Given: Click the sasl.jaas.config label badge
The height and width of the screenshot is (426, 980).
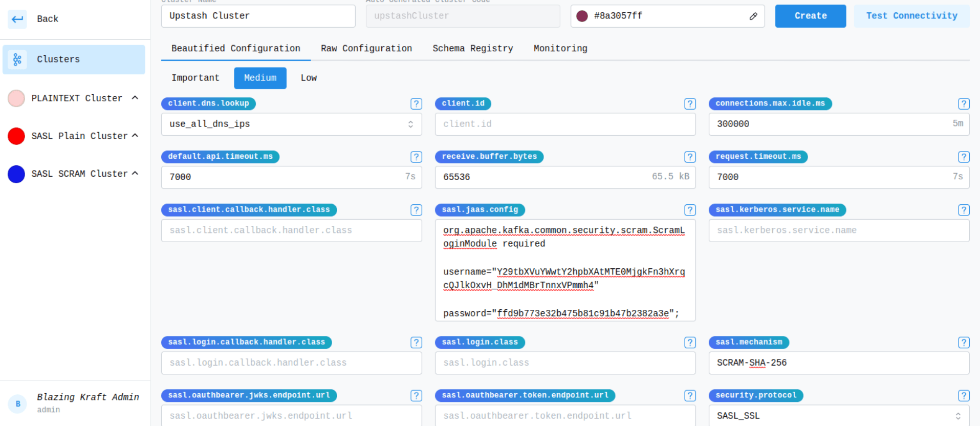Looking at the screenshot, I should pos(480,210).
